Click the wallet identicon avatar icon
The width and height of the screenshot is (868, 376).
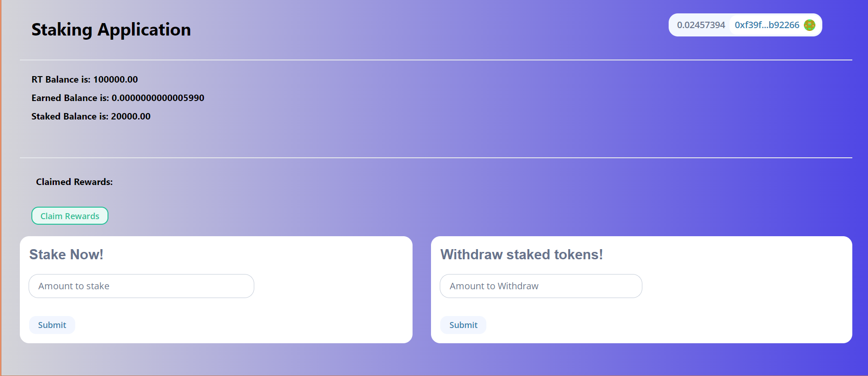tap(809, 25)
